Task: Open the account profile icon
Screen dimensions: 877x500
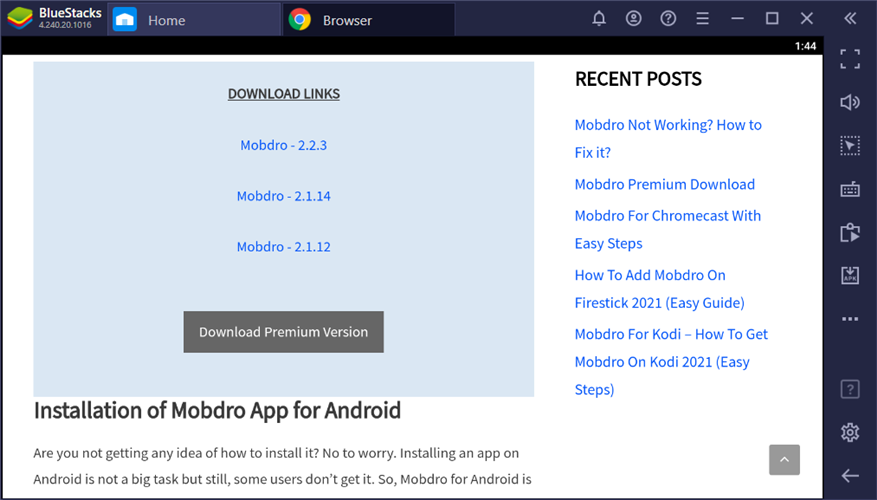Action: 633,19
